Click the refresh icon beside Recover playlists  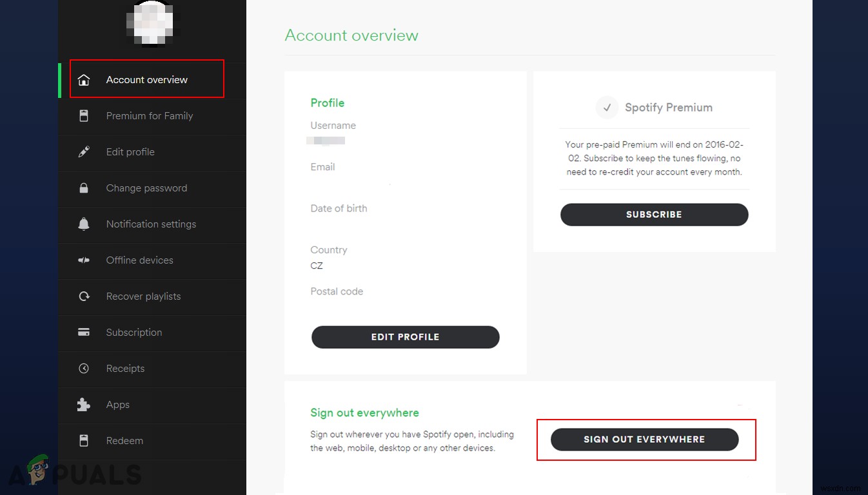(84, 296)
